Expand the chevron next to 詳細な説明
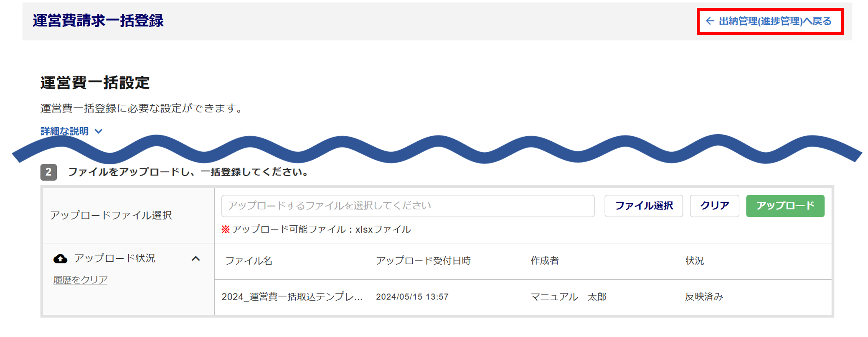 [x=99, y=131]
